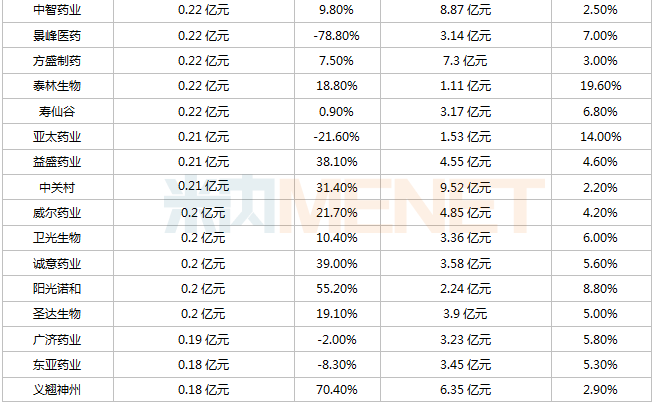Click the 诚意药业 row name

pos(57,263)
